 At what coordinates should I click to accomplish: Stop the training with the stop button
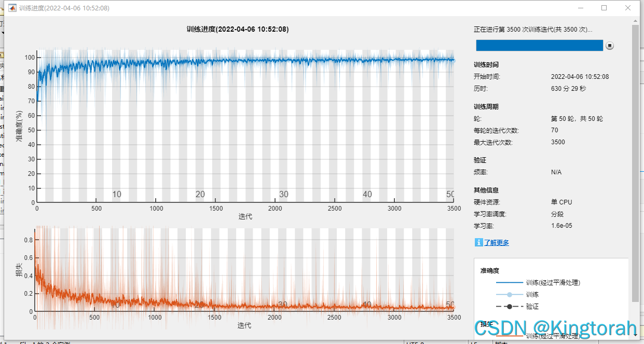pos(610,46)
